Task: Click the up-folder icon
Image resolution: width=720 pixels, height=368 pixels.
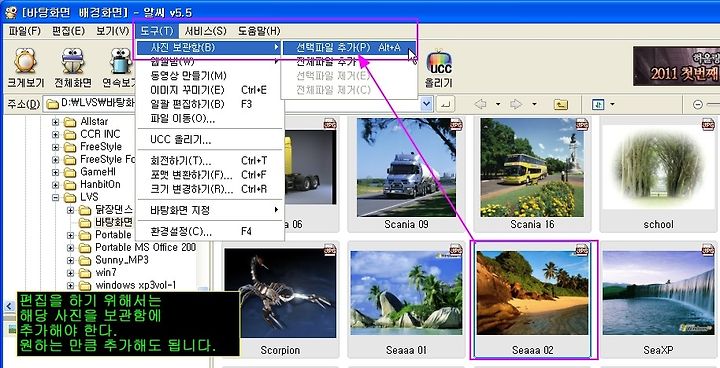Action: [561, 104]
